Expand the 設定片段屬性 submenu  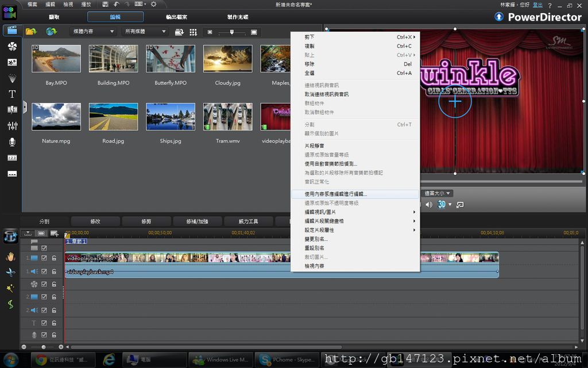(x=355, y=230)
